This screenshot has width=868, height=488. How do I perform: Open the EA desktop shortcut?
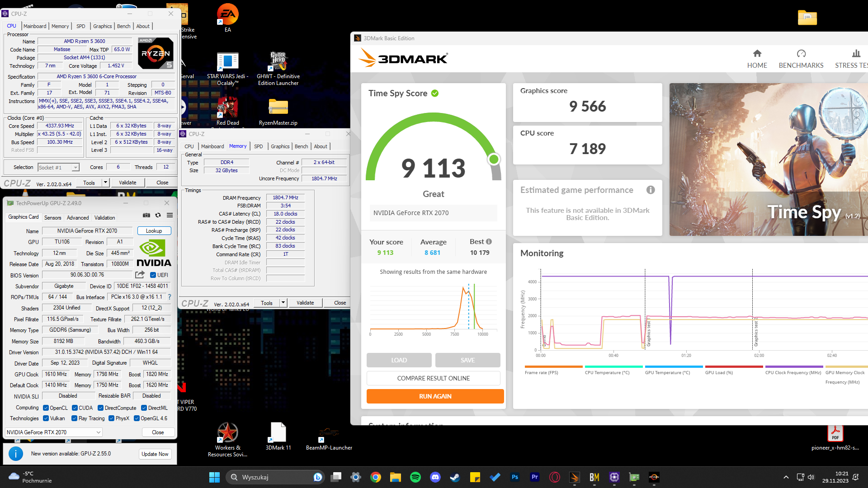pos(227,18)
